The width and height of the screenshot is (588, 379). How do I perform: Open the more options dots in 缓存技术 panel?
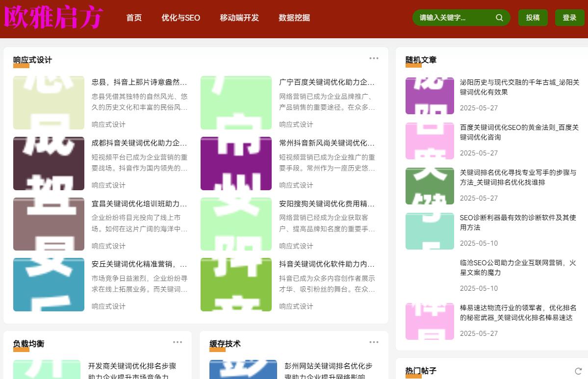[x=374, y=342]
